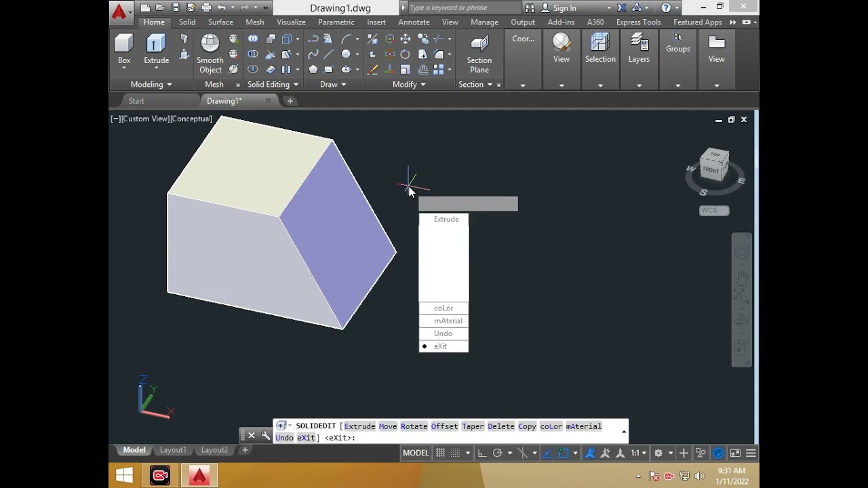Viewport: 868px width, 488px height.
Task: Toggle polar tracking in status bar
Action: click(x=497, y=453)
